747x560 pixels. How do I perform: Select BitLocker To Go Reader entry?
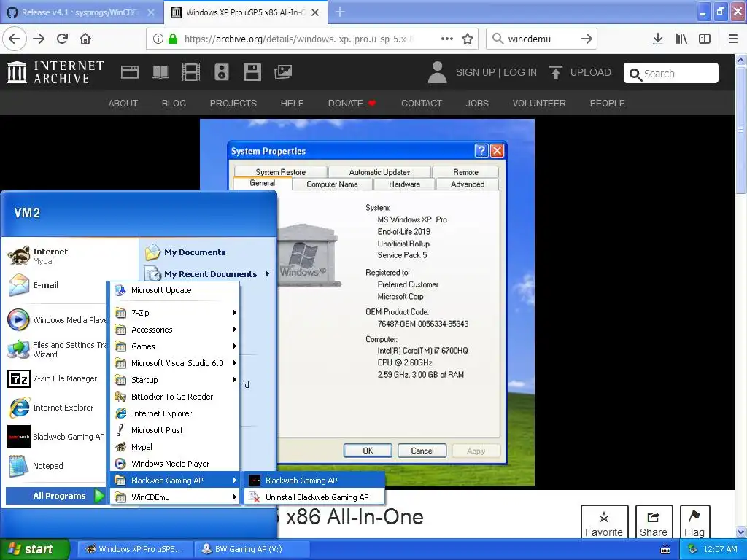click(176, 397)
